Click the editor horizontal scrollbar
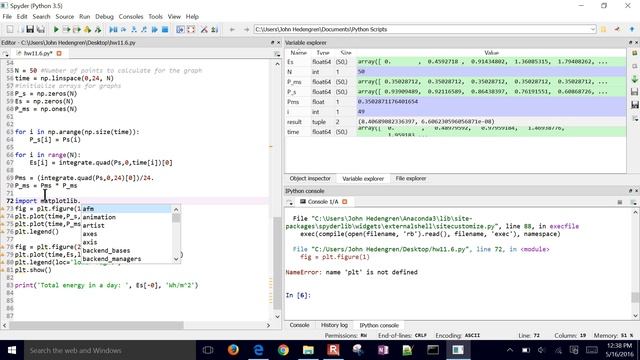 coord(97,325)
